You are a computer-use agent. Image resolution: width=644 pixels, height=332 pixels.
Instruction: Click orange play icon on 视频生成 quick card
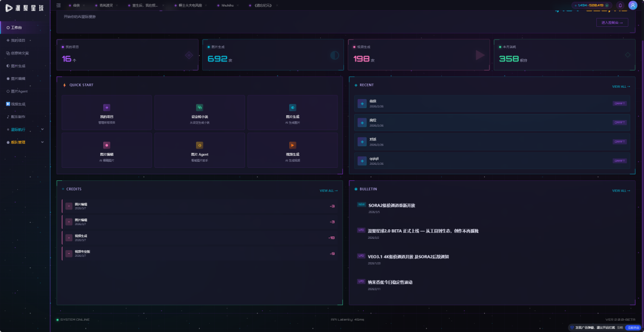point(292,145)
